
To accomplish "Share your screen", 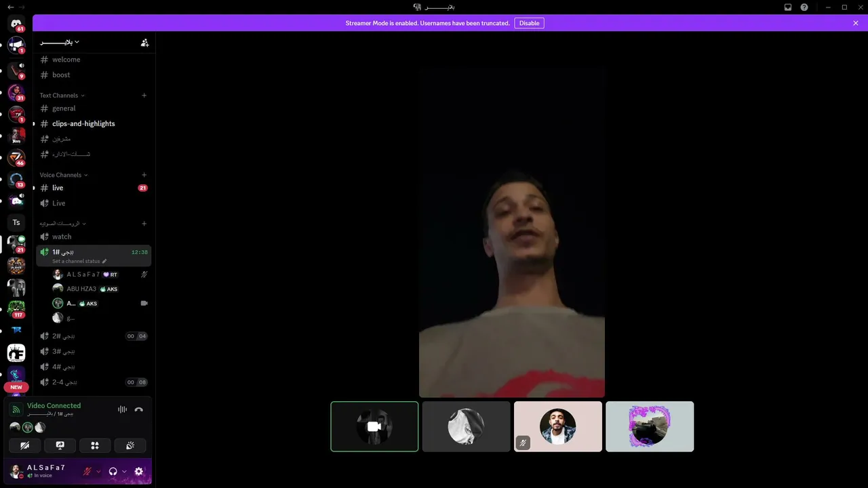I will 60,445.
